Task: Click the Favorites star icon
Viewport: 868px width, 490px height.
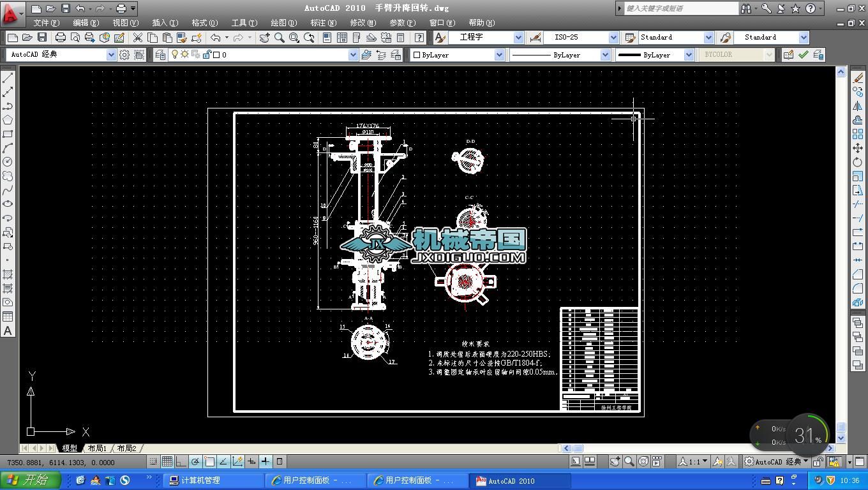Action: pyautogui.click(x=795, y=8)
